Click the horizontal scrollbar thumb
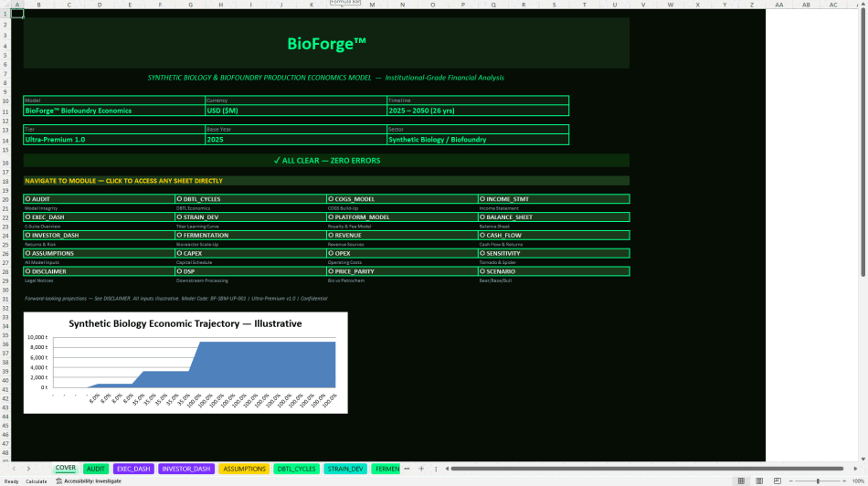This screenshot has width=868, height=486. (x=647, y=469)
